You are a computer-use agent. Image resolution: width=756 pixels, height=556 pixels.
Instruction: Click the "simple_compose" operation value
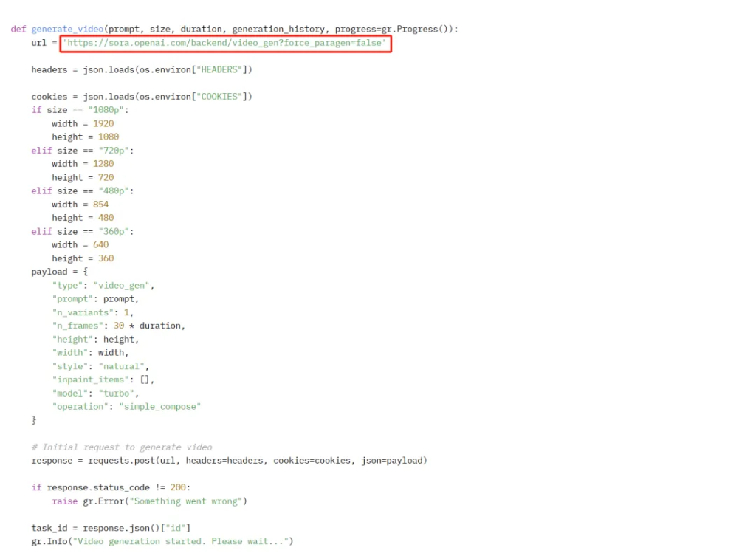pyautogui.click(x=159, y=406)
